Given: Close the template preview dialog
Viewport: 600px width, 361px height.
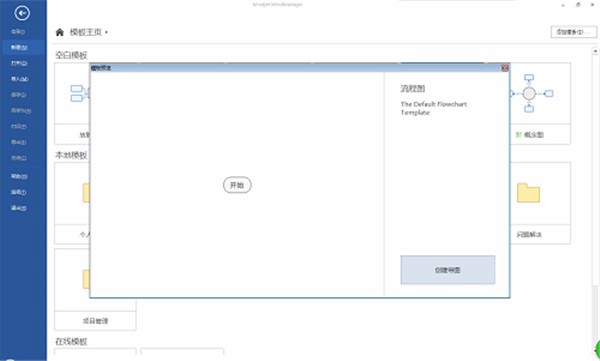Looking at the screenshot, I should [505, 68].
